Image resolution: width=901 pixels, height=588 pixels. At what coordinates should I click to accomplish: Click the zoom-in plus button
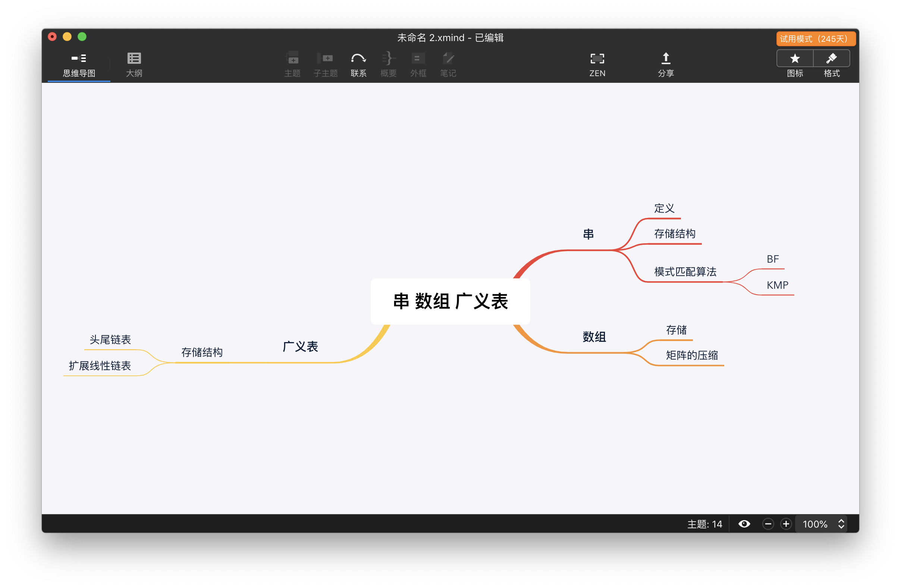pyautogui.click(x=785, y=524)
